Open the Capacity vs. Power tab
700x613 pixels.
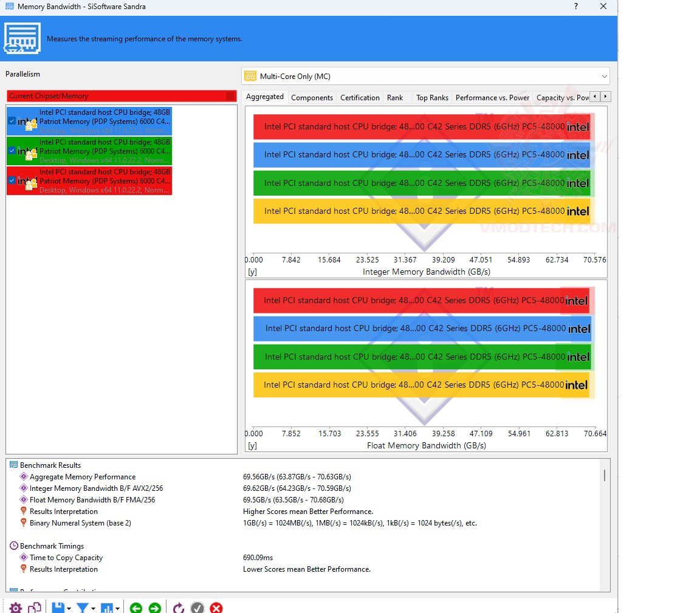tap(561, 97)
